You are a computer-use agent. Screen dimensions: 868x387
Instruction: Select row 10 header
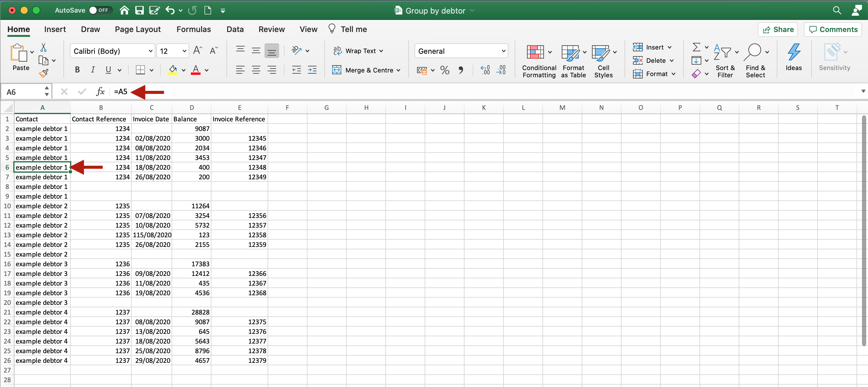(x=7, y=206)
